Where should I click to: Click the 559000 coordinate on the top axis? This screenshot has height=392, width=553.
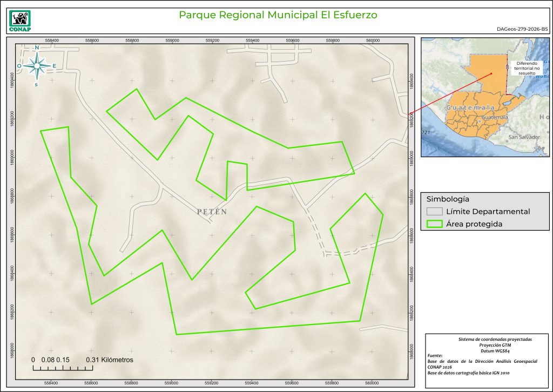coord(172,40)
